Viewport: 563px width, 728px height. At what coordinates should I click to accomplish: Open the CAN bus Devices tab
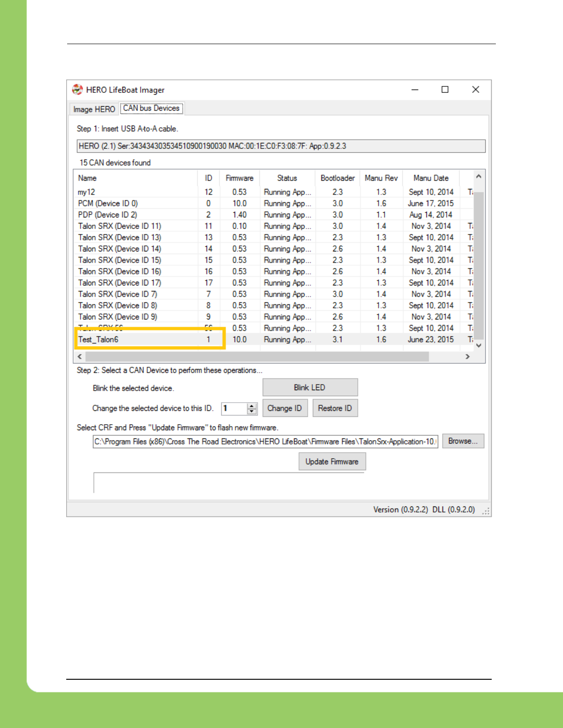151,108
